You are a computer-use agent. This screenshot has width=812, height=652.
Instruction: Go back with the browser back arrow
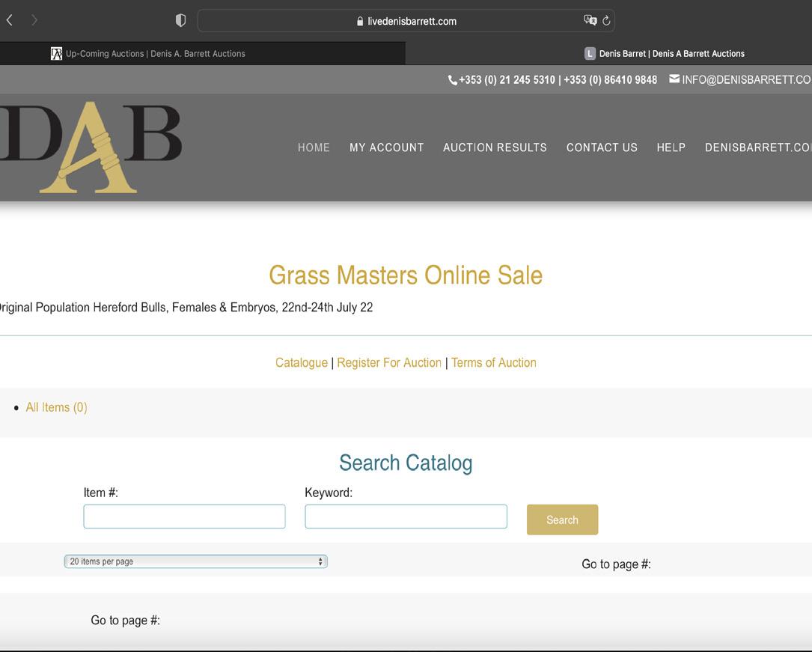[9, 20]
